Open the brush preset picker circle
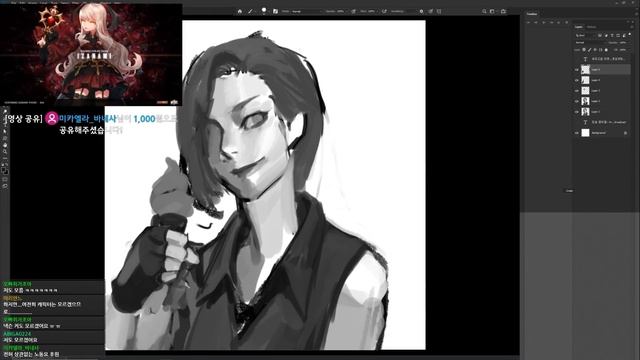Viewport: 640px width, 360px height. (264, 10)
